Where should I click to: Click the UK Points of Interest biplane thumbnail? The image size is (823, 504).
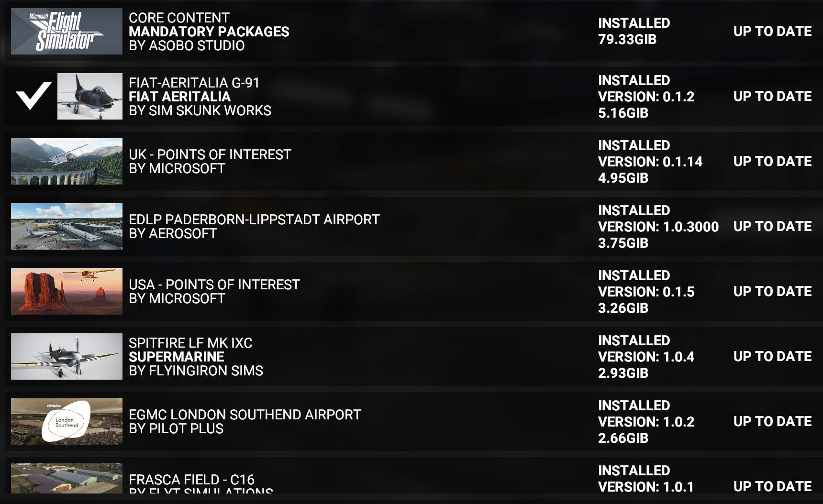67,161
